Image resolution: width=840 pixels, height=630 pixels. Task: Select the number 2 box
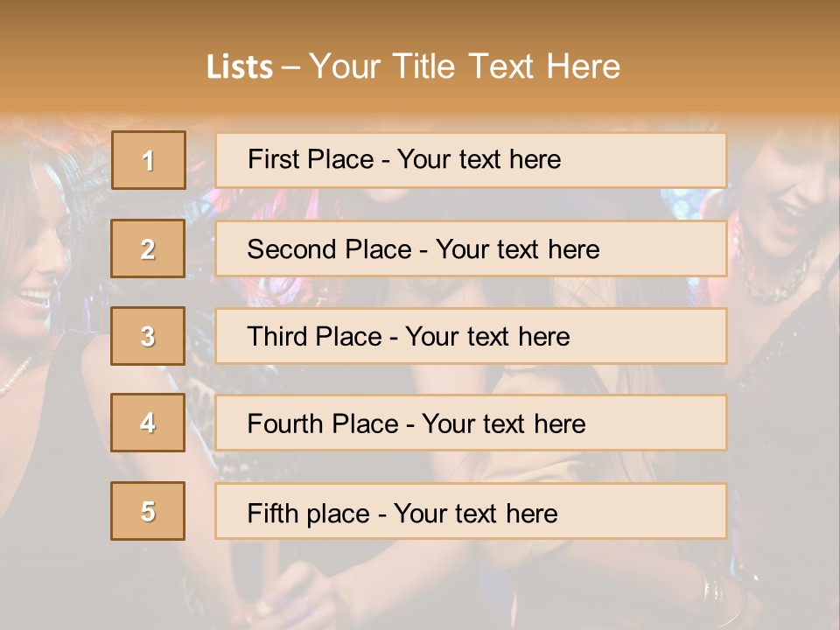click(x=148, y=248)
